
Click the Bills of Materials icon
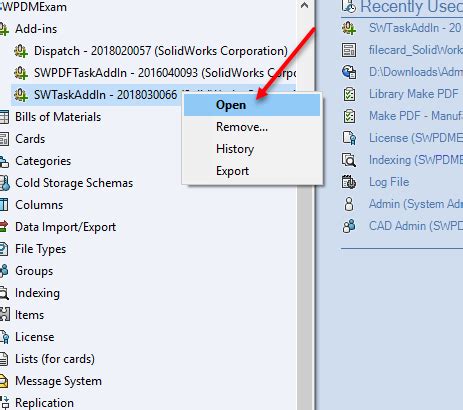pyautogui.click(x=4, y=117)
